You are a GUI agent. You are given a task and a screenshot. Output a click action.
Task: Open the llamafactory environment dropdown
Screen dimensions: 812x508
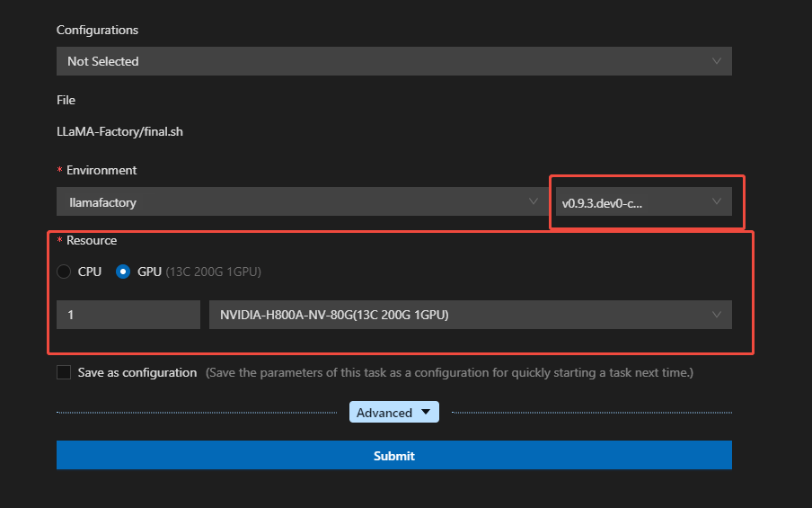click(x=303, y=201)
